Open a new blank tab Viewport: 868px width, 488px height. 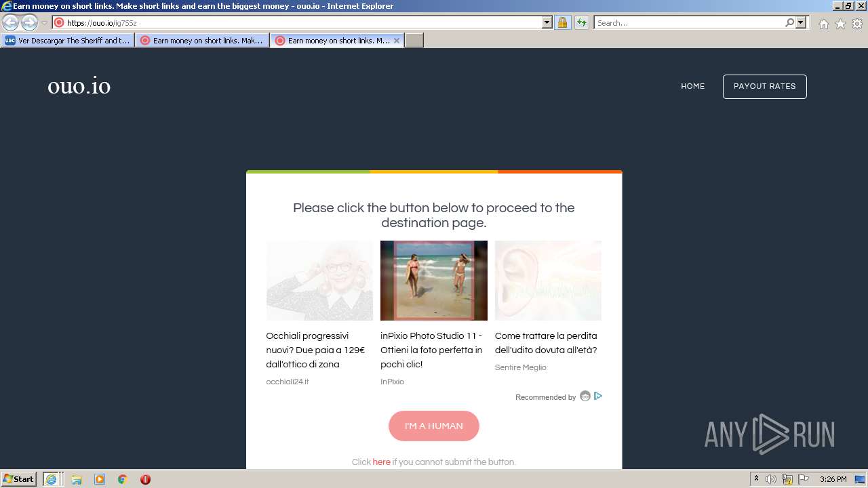(x=414, y=41)
